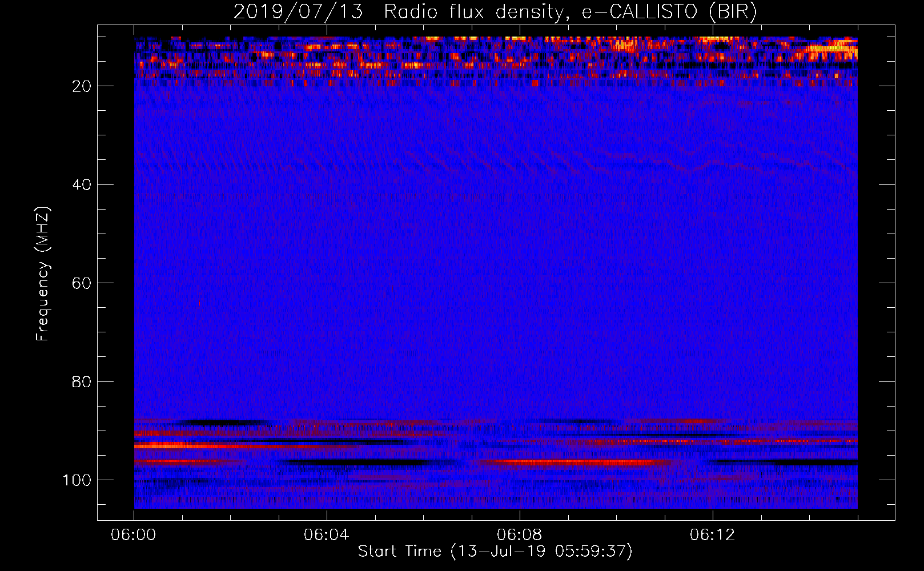The height and width of the screenshot is (571, 924).
Task: Click the 06:12 time tick label
Action: coord(712,535)
